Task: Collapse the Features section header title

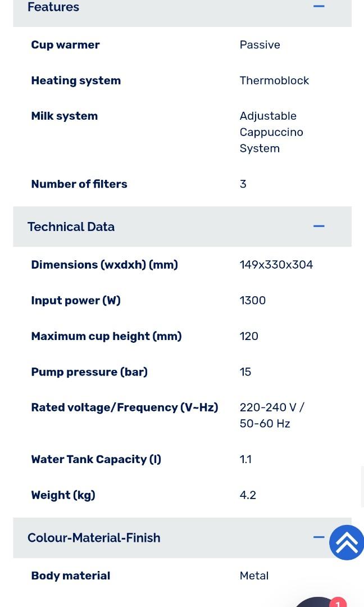Action: tap(53, 7)
